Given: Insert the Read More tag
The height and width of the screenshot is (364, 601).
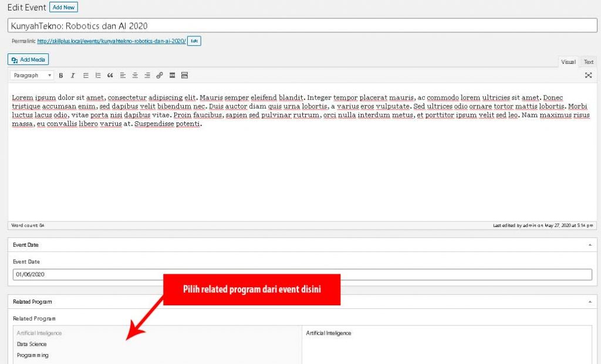Looking at the screenshot, I should [x=172, y=76].
